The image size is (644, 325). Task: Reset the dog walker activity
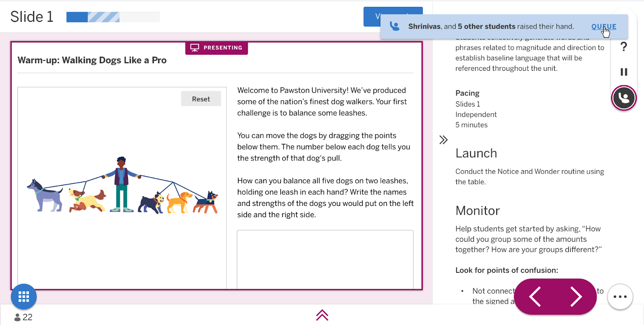click(201, 99)
